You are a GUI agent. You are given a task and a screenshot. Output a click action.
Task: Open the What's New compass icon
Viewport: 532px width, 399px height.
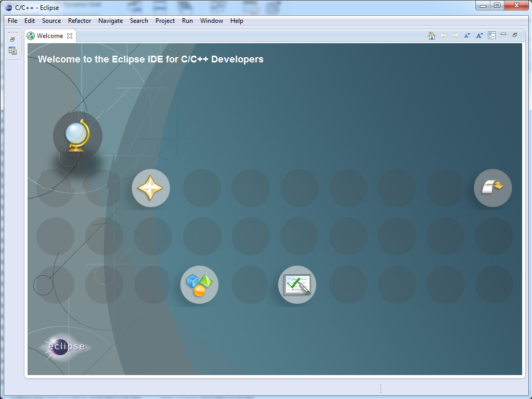[151, 188]
